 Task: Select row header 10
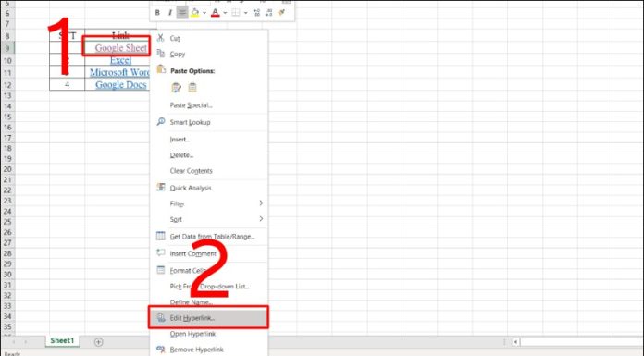(x=7, y=60)
